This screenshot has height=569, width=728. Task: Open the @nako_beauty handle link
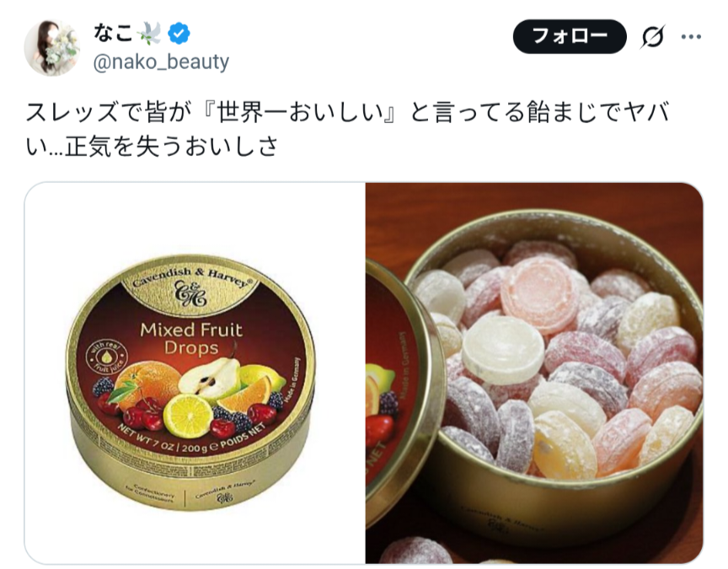[161, 62]
